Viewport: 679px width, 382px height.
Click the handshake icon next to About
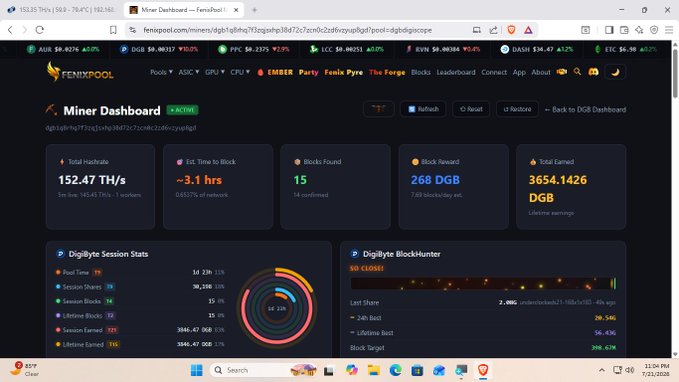(x=562, y=72)
